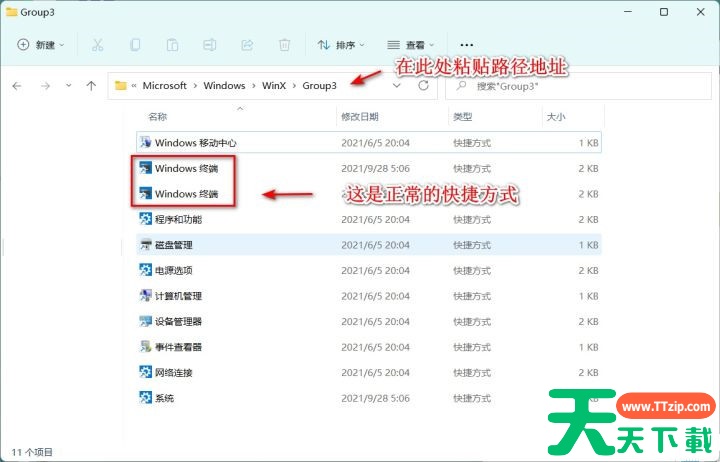Click the Paste clipboard icon
The image size is (720, 462).
pos(173,45)
